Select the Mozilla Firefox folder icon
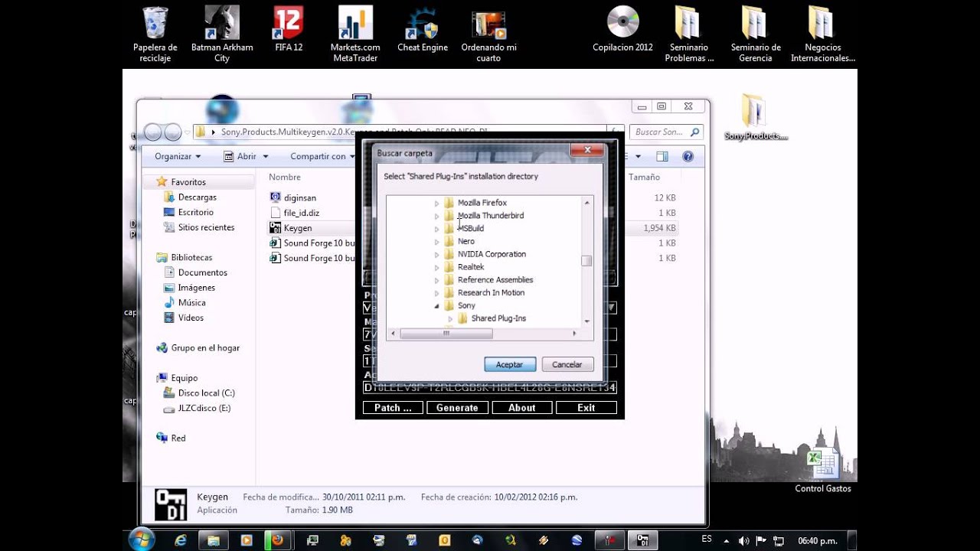The image size is (980, 551). point(449,203)
